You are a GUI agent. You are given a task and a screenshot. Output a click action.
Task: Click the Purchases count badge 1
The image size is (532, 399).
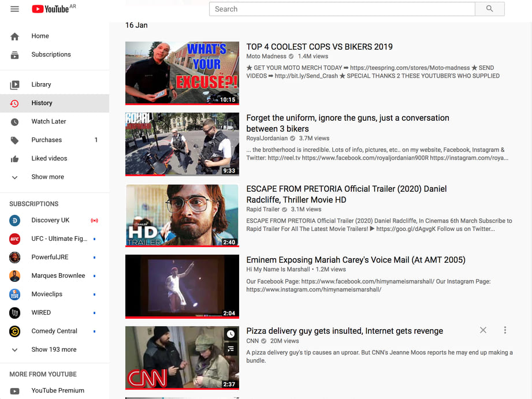96,140
